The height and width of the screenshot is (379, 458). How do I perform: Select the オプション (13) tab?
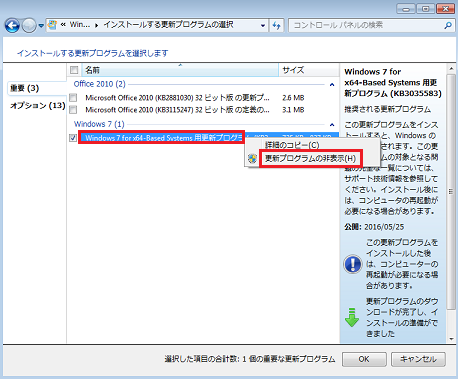(37, 106)
